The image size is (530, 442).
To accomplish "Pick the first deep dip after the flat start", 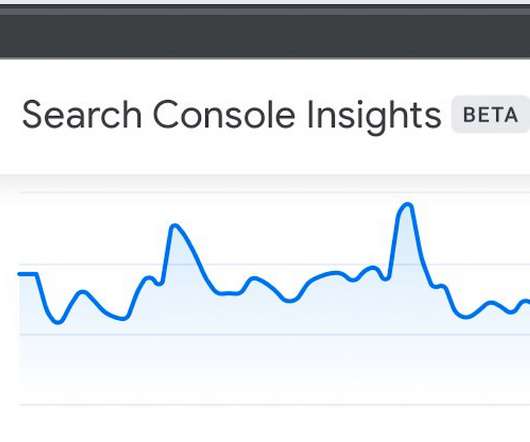I will point(58,321).
